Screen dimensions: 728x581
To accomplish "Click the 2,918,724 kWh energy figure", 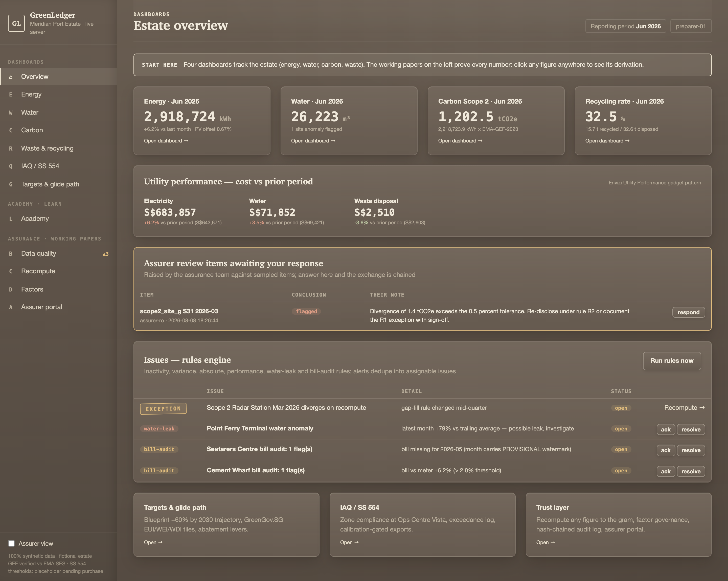I will pos(187,117).
